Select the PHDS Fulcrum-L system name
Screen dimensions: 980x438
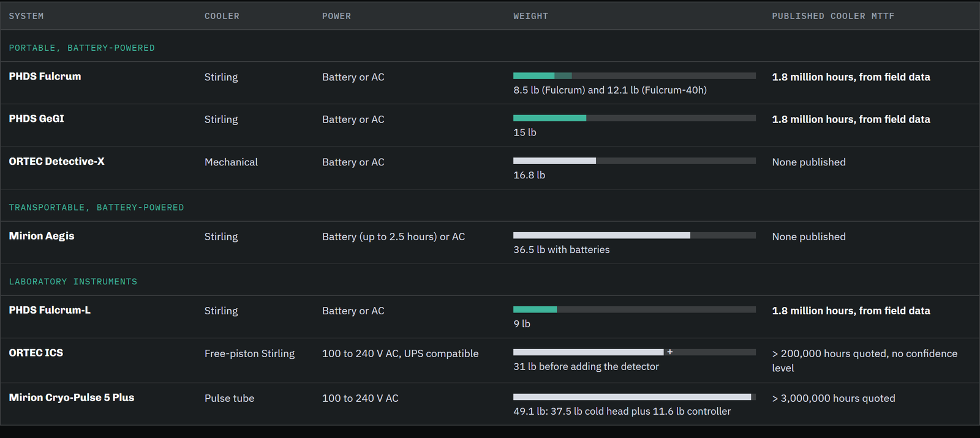tap(50, 311)
